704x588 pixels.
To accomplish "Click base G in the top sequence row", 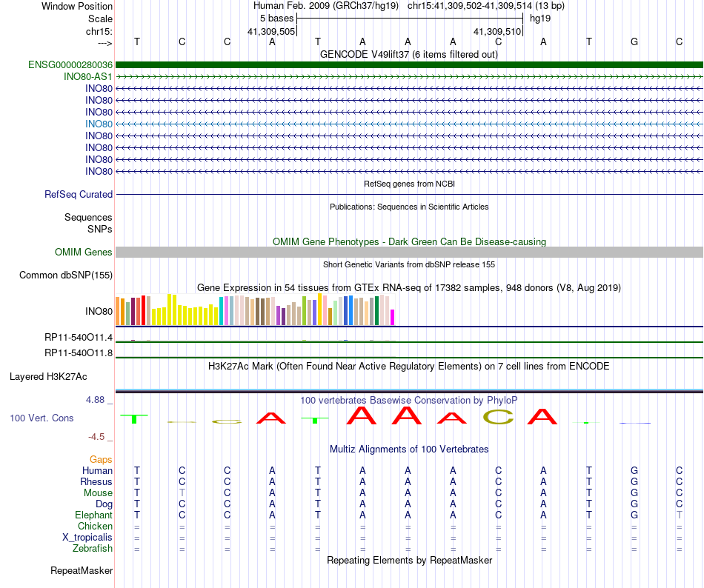I will [634, 41].
